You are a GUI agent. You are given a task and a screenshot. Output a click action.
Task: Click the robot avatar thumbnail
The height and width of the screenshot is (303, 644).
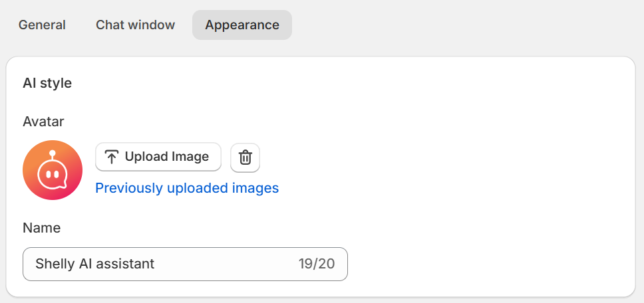pyautogui.click(x=53, y=170)
